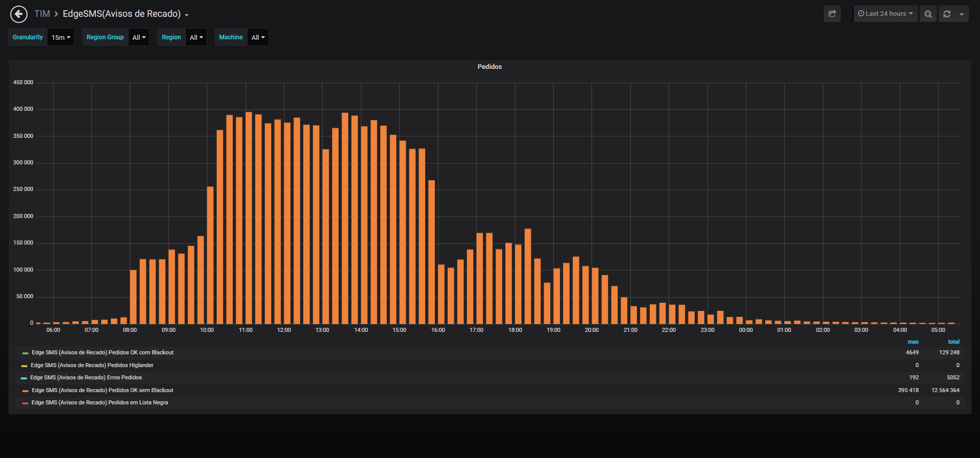Click the TIM breadcrumb link

click(42, 14)
